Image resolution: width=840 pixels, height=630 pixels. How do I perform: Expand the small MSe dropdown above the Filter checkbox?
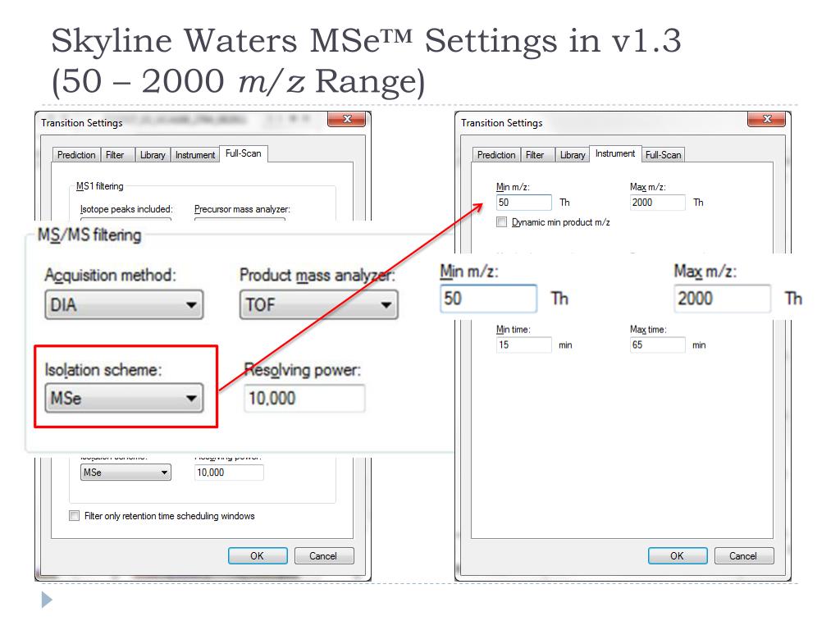126,472
